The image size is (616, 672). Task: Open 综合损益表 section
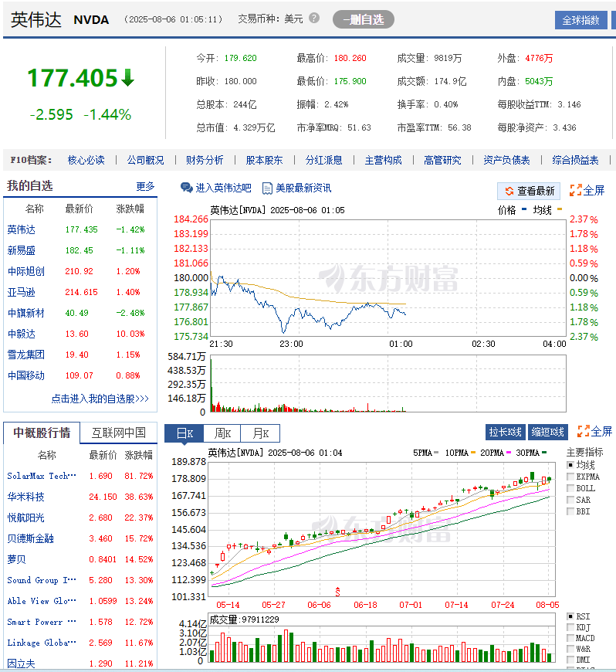575,161
